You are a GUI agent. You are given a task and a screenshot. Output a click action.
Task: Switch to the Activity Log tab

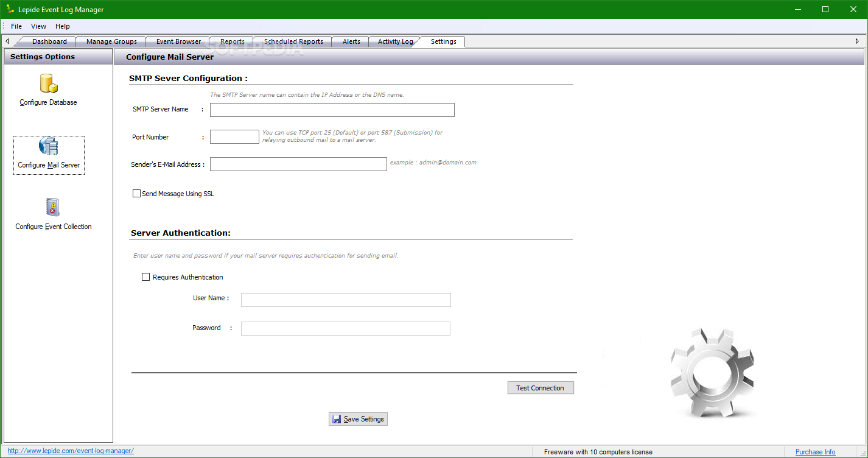pyautogui.click(x=395, y=41)
